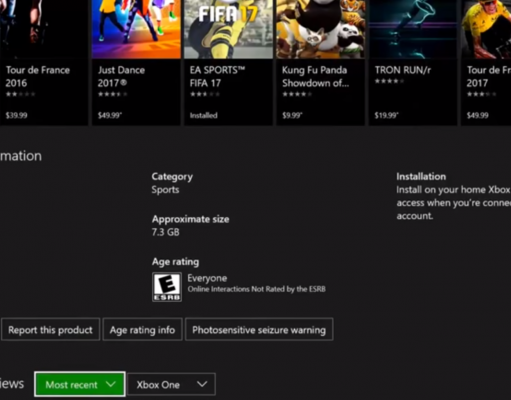Select the TRON RUN/r cover image

click(x=413, y=29)
